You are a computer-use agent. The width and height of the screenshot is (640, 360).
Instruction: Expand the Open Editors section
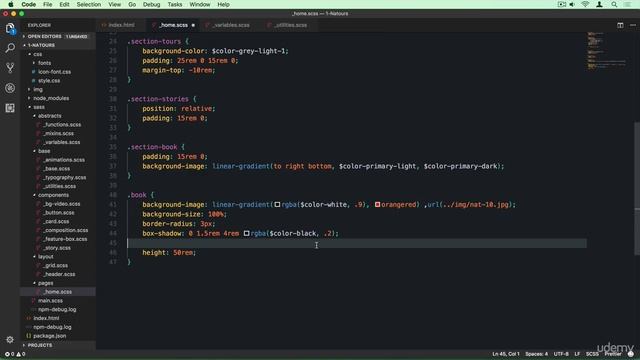pyautogui.click(x=58, y=36)
